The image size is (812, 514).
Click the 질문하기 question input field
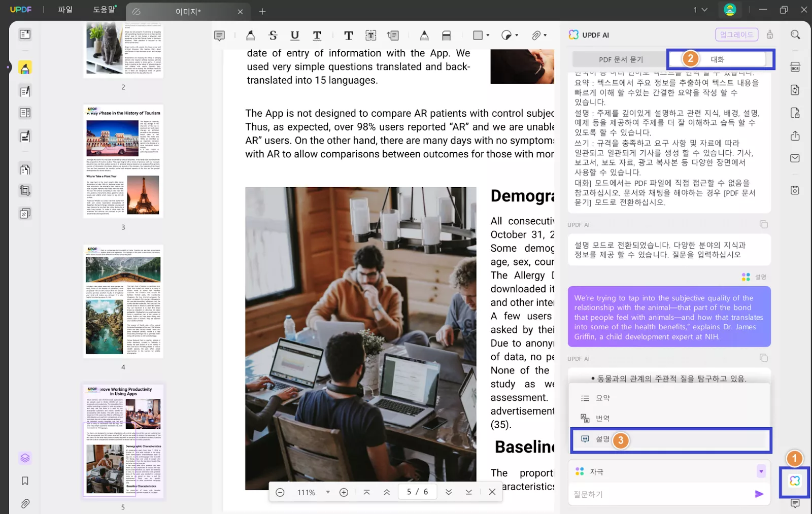point(660,494)
